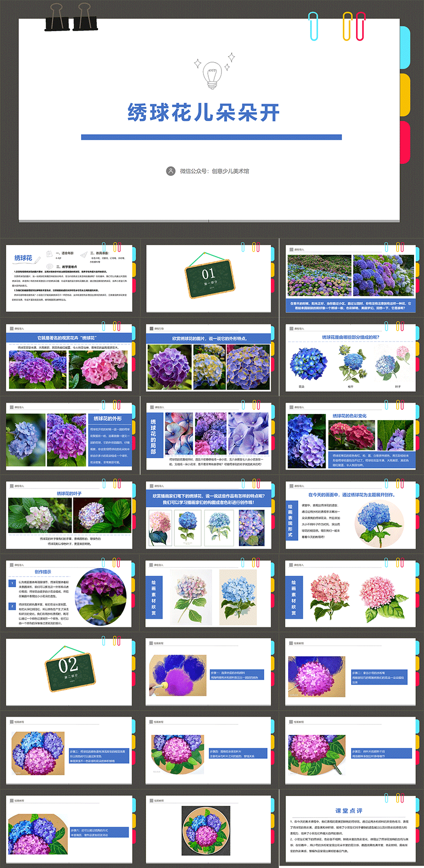Select the yellow side tab on title slide
This screenshot has width=424, height=868.
pos(405,95)
